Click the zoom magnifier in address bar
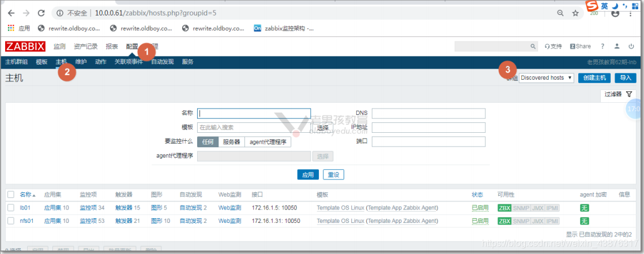The height and width of the screenshot is (254, 644). click(560, 13)
